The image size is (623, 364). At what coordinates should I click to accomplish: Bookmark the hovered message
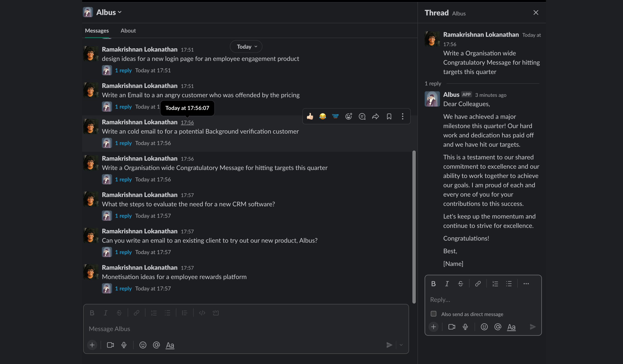click(x=389, y=116)
